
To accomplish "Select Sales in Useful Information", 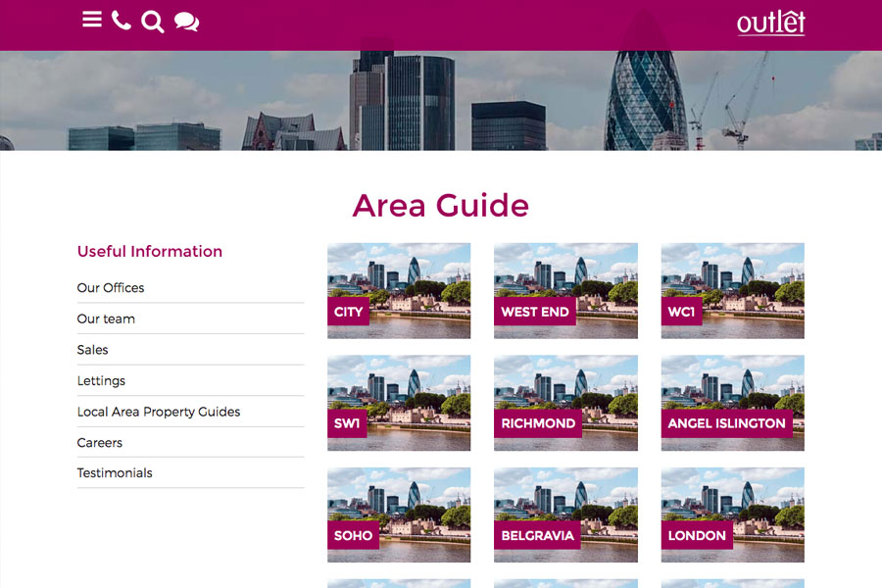I will point(92,350).
